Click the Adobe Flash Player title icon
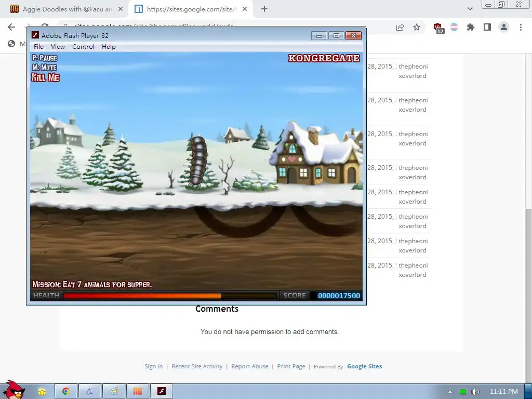532x399 pixels. 35,35
